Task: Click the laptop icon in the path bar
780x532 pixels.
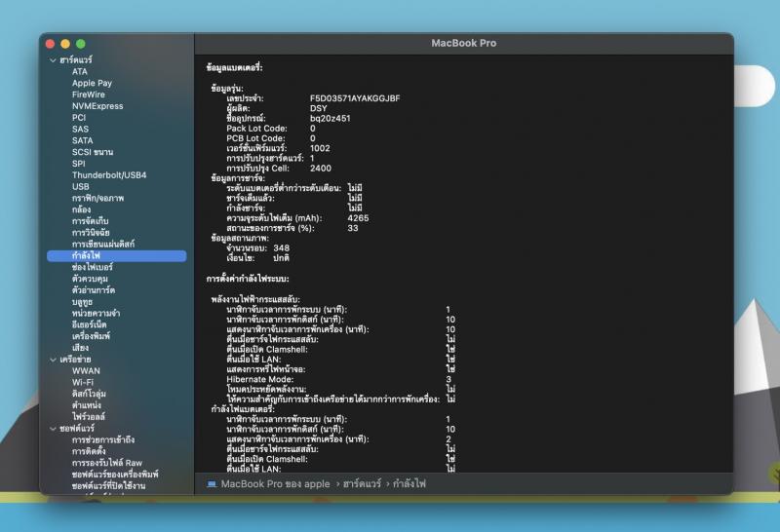Action: [212, 483]
